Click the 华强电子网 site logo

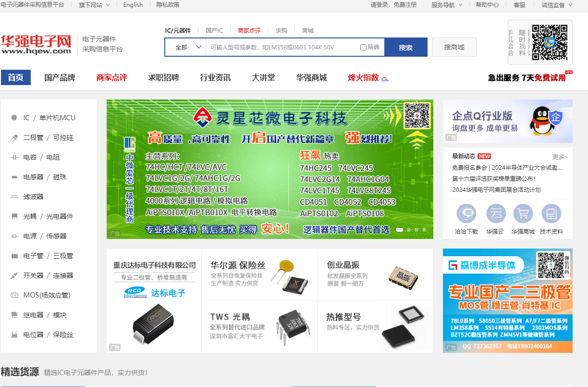pyautogui.click(x=36, y=44)
